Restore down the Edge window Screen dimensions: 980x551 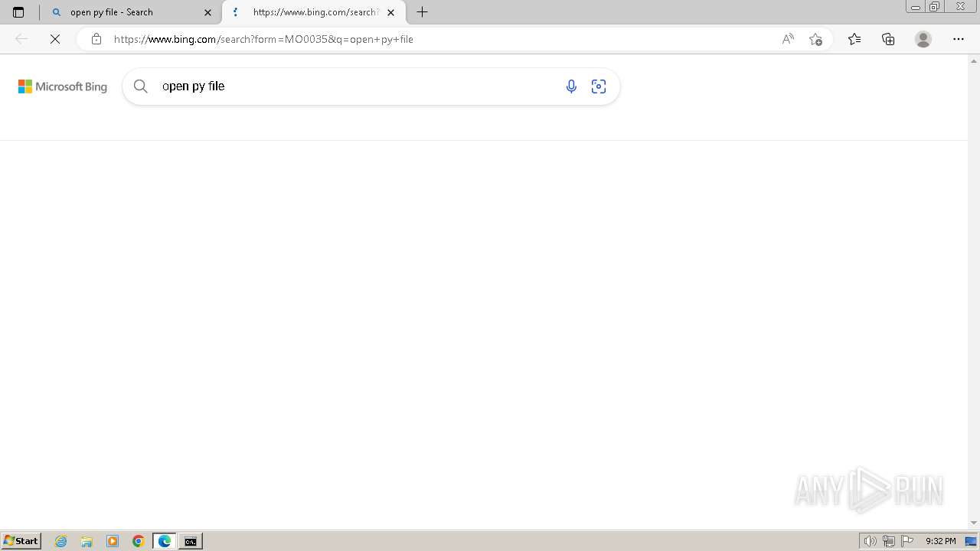935,7
